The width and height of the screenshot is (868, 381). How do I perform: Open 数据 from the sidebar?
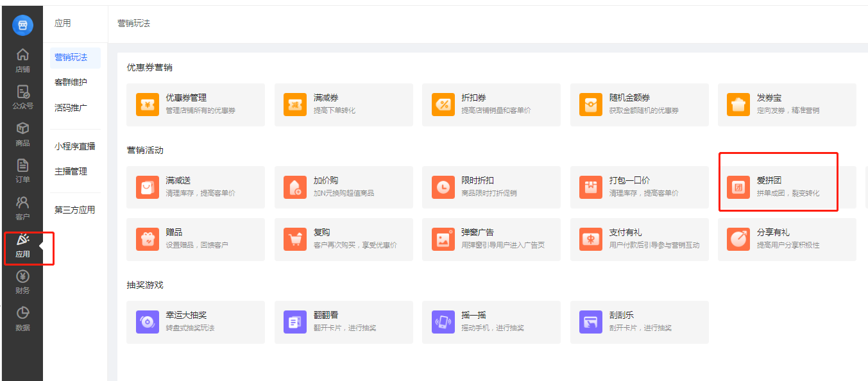pos(22,319)
